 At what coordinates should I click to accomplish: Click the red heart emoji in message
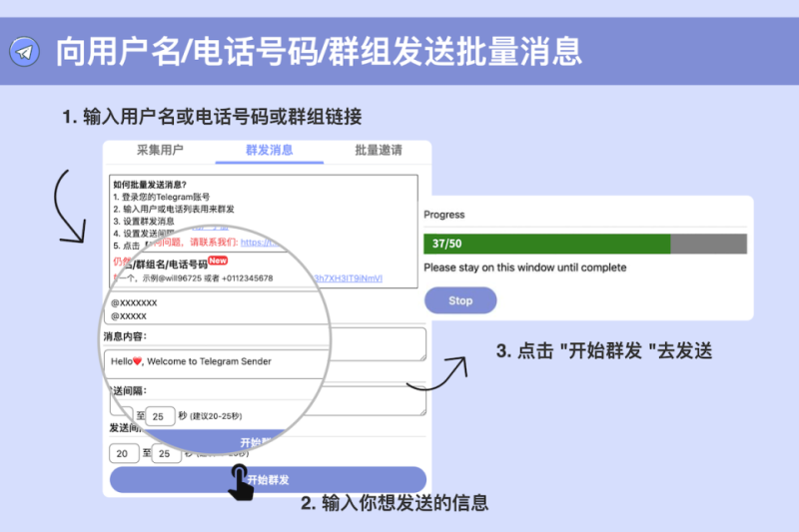click(x=137, y=361)
